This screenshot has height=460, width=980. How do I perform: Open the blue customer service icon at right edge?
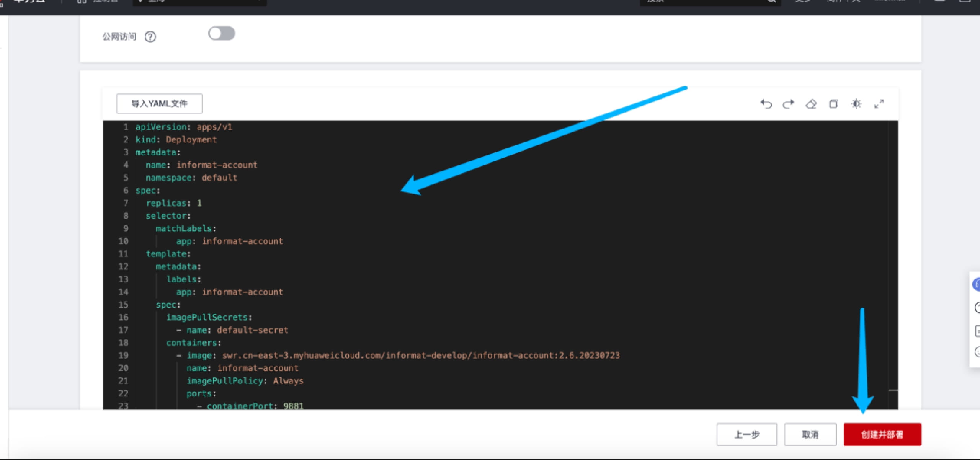(x=976, y=284)
